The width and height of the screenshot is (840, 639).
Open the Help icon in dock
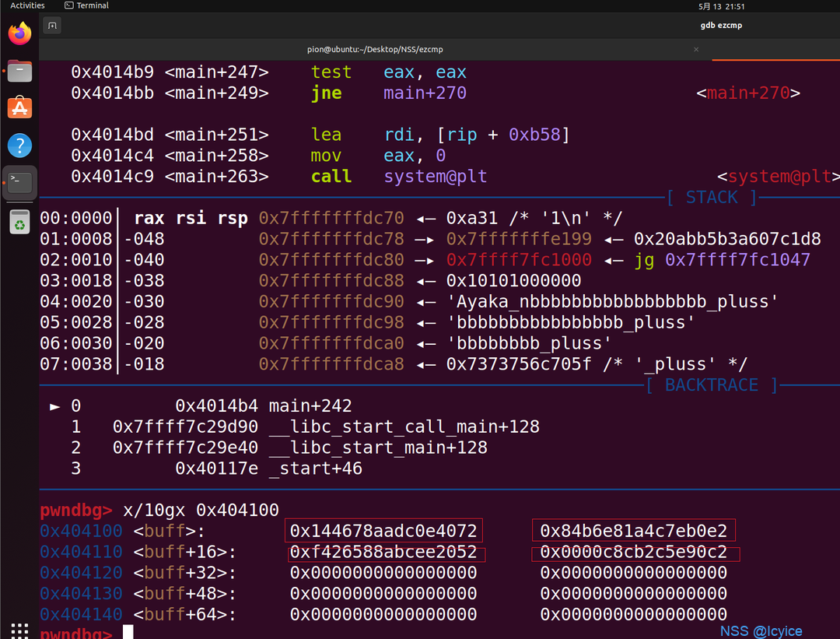[x=19, y=146]
